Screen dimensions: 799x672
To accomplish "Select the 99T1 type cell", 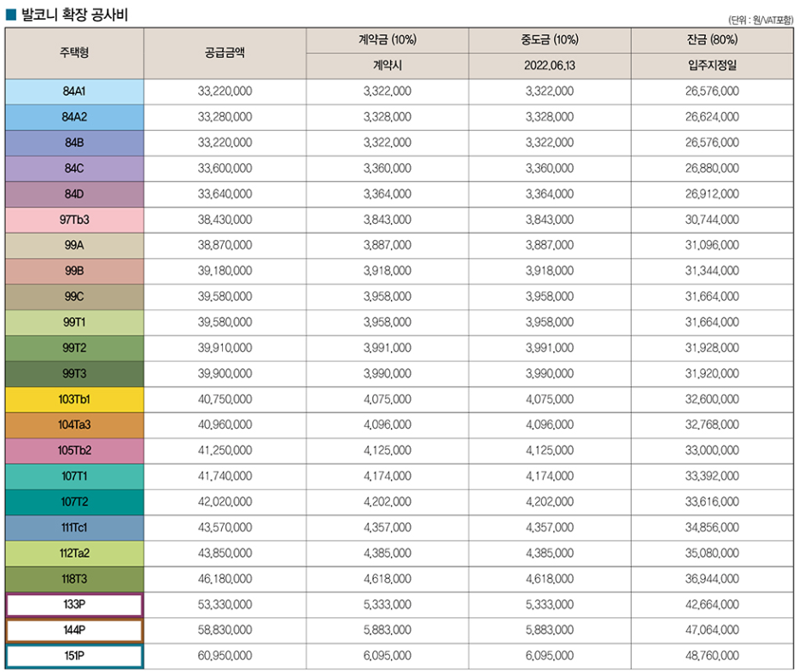I will pos(74,323).
